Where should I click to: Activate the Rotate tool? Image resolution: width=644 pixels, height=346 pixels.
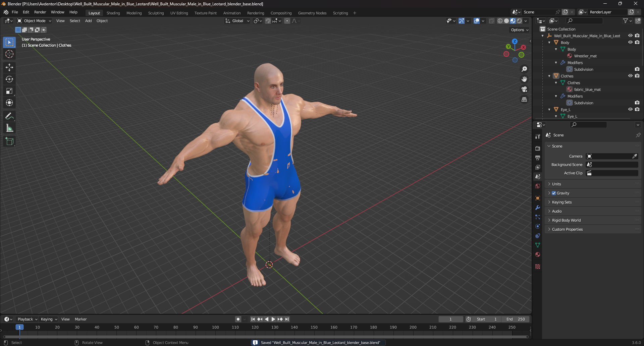(9, 79)
